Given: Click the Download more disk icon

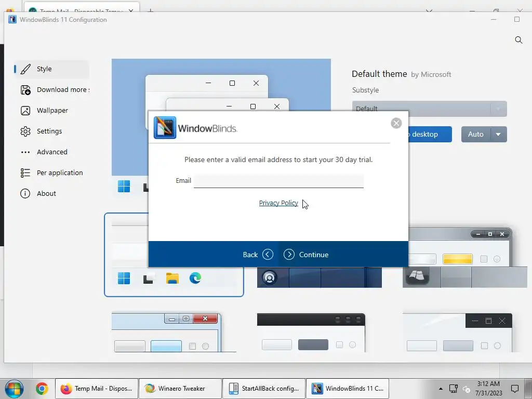Looking at the screenshot, I should tap(25, 90).
